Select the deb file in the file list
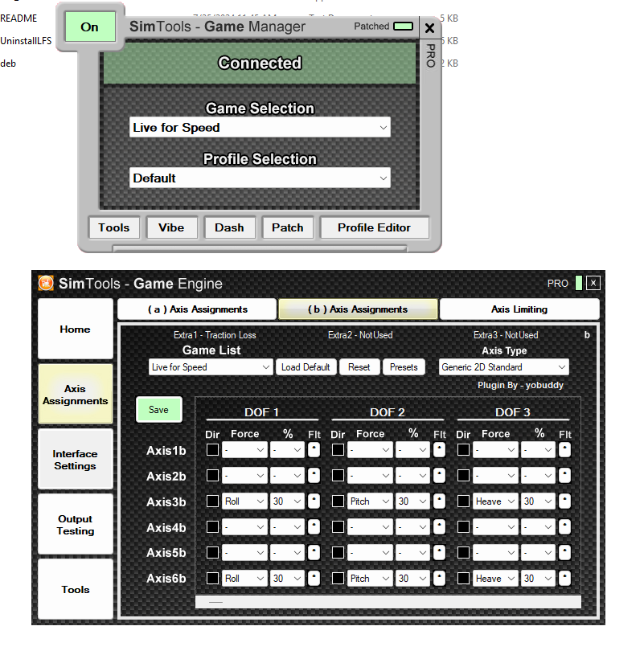This screenshot has width=644, height=663. 8,63
